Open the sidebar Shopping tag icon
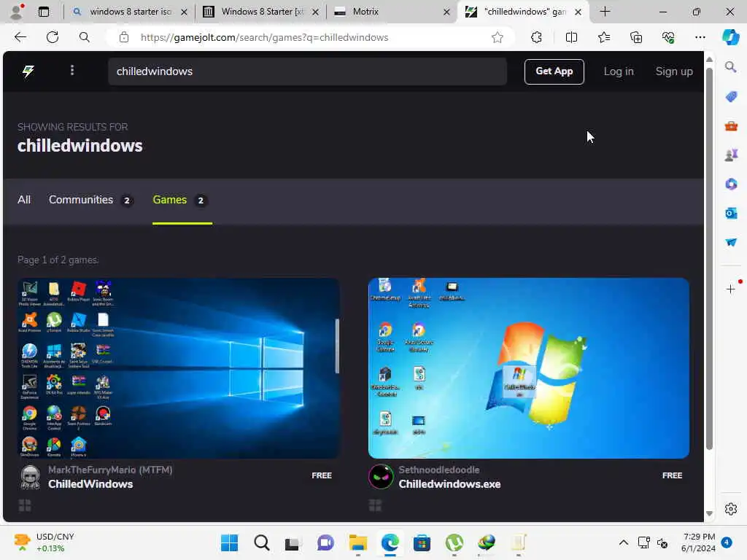Viewport: 747px width, 560px height. [x=731, y=97]
